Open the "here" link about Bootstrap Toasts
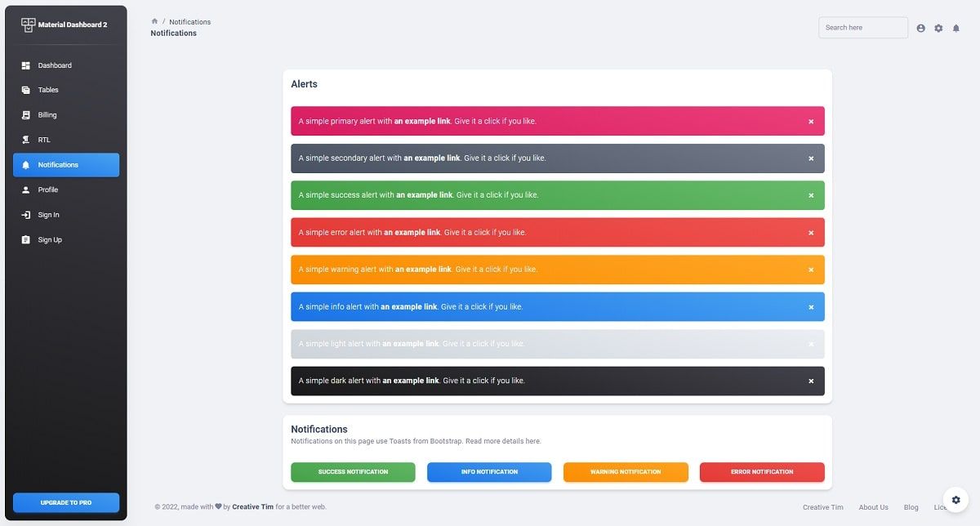This screenshot has height=526, width=980. [534, 441]
